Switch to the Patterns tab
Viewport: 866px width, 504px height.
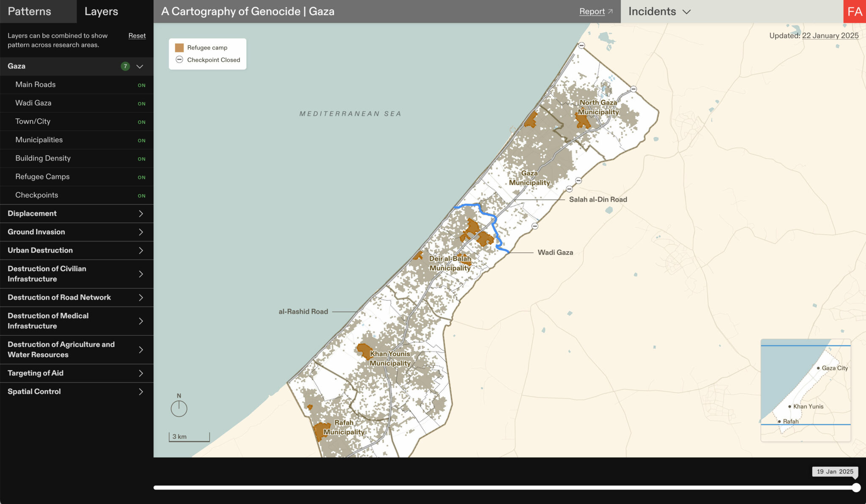click(30, 11)
